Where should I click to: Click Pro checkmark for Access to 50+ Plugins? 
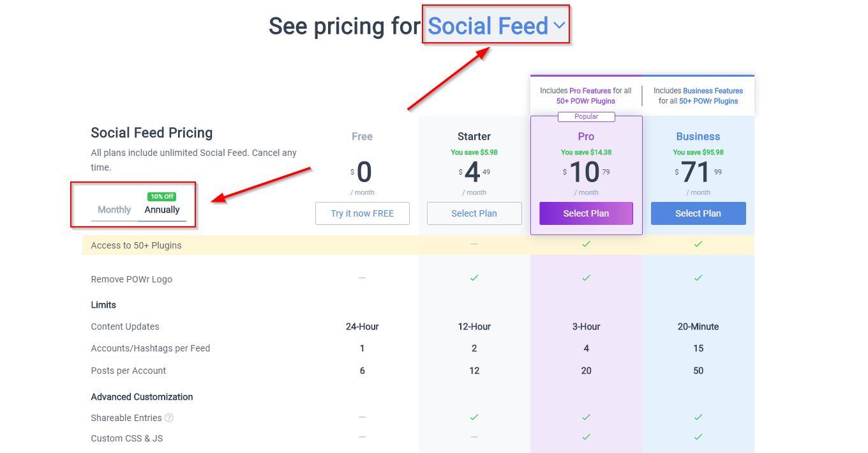pyautogui.click(x=586, y=244)
